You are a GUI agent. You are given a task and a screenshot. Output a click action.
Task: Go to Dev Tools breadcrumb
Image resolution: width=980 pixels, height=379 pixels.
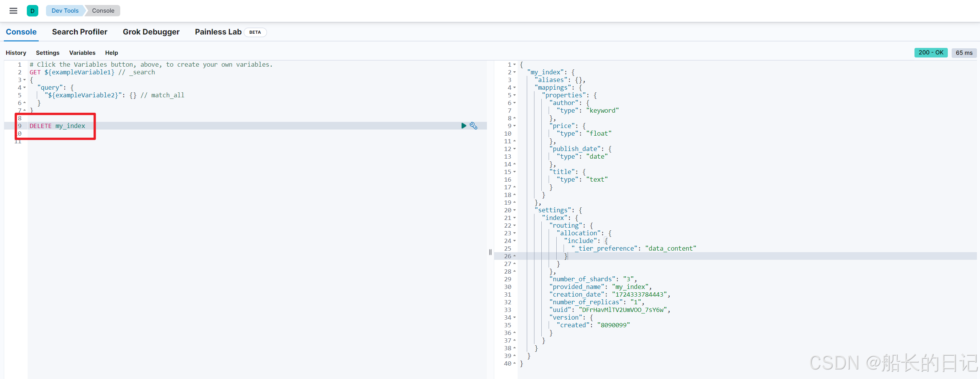point(65,11)
